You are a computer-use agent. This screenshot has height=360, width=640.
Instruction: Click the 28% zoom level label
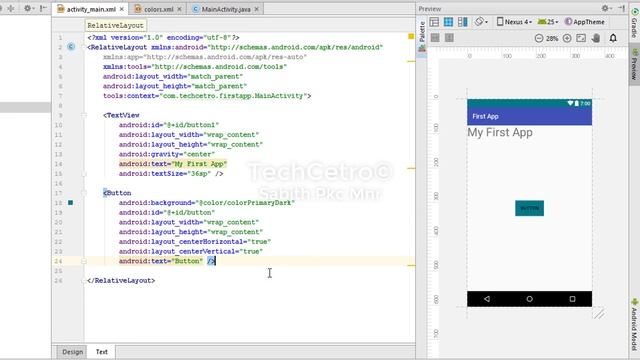tap(552, 39)
